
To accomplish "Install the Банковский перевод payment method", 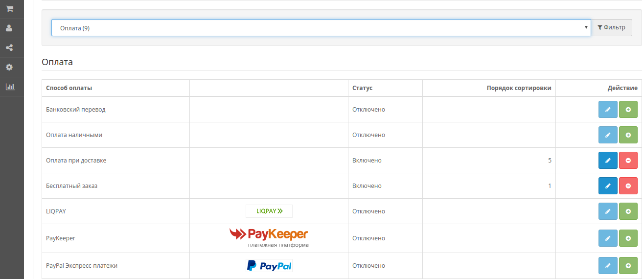I will click(x=628, y=110).
